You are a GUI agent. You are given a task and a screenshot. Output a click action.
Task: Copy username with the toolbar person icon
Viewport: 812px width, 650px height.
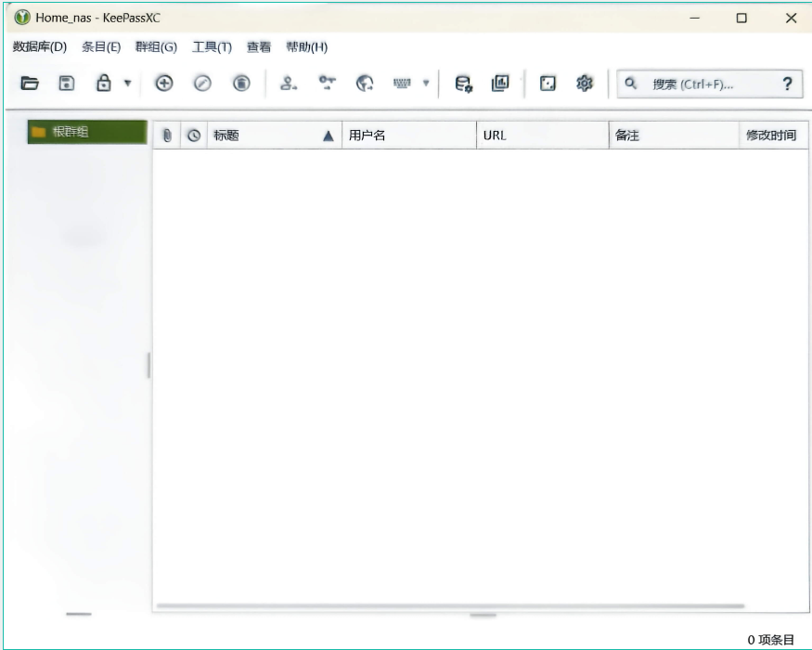pyautogui.click(x=289, y=84)
